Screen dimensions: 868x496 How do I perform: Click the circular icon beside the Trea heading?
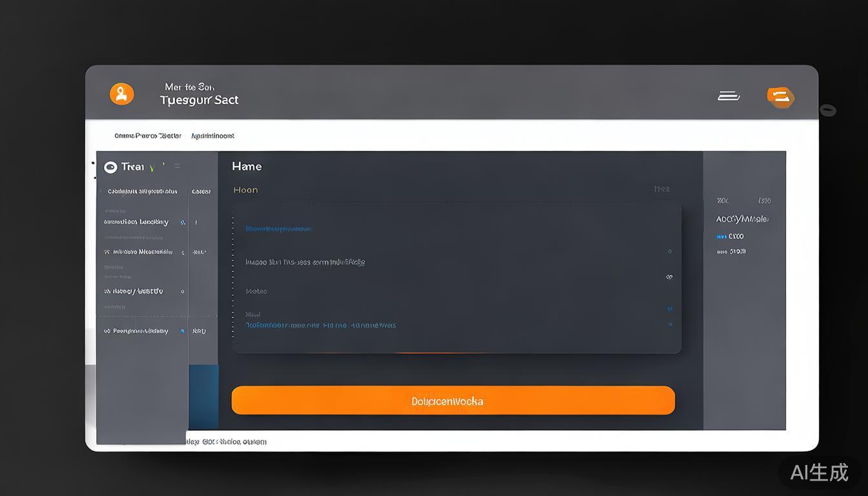(x=111, y=167)
